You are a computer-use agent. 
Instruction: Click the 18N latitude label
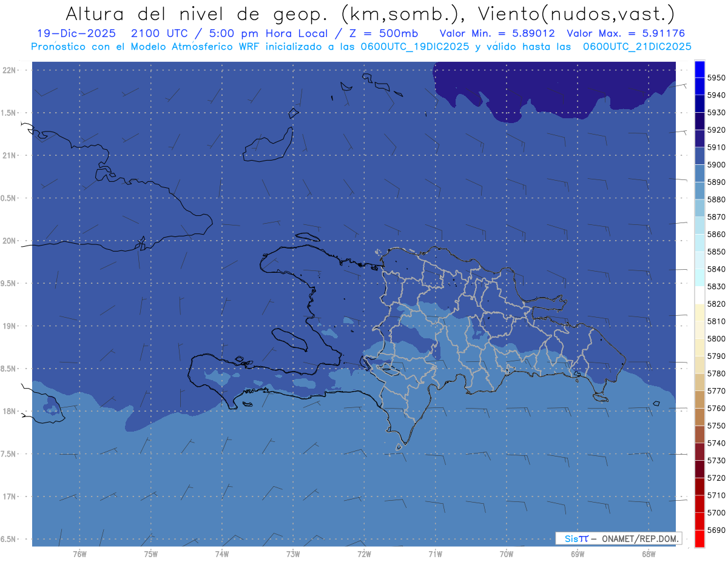(x=10, y=411)
